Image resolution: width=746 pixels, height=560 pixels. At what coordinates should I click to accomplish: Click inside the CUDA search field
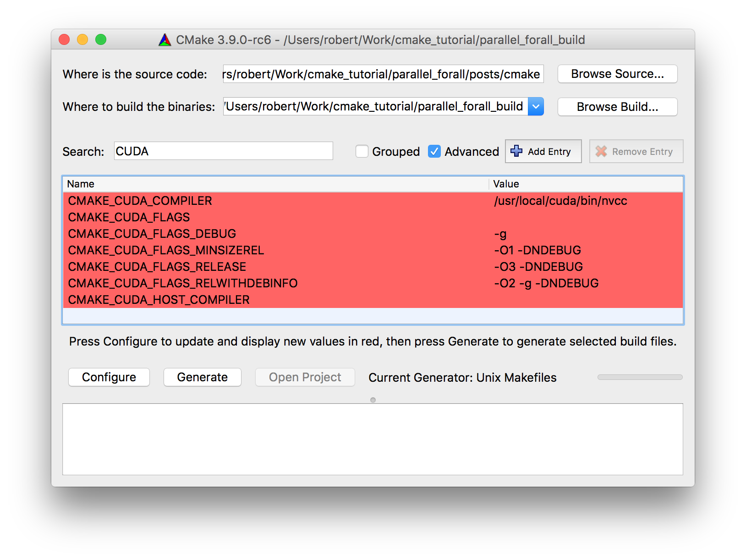[x=223, y=151]
